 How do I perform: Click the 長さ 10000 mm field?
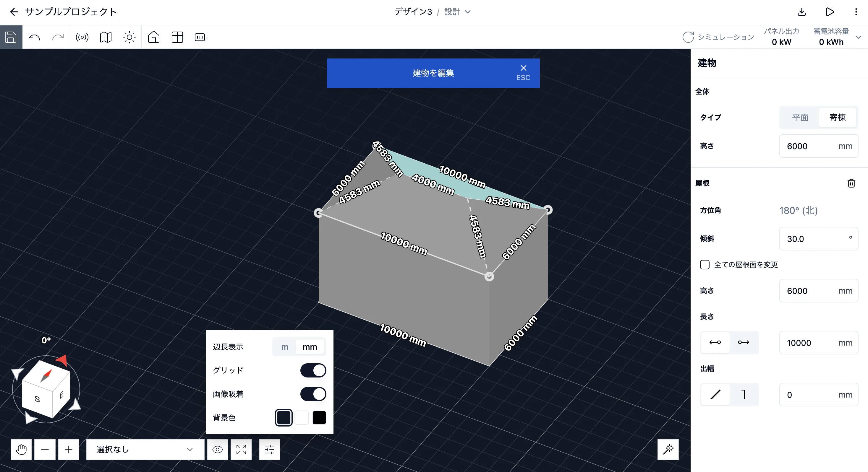(x=818, y=343)
